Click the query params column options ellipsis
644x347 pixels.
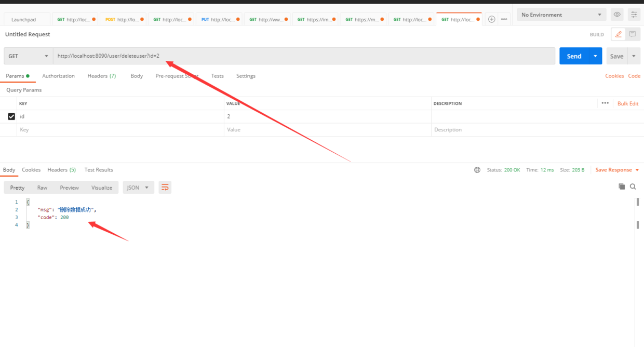coord(605,103)
